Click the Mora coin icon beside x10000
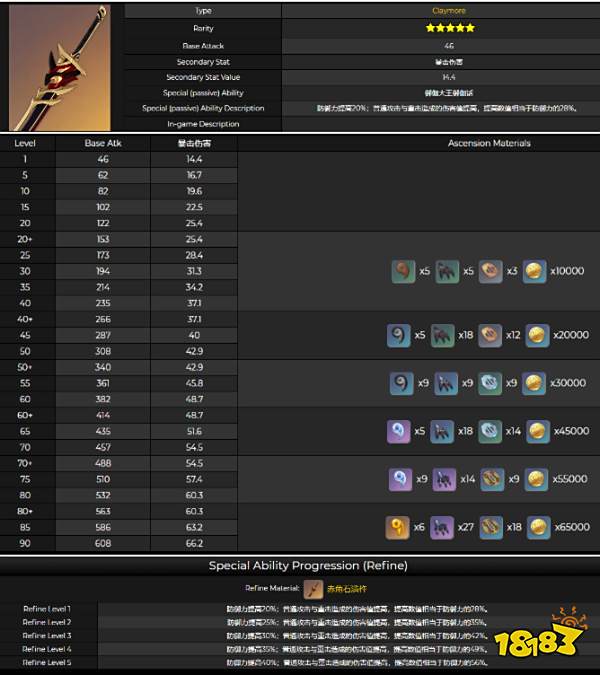 [x=536, y=271]
